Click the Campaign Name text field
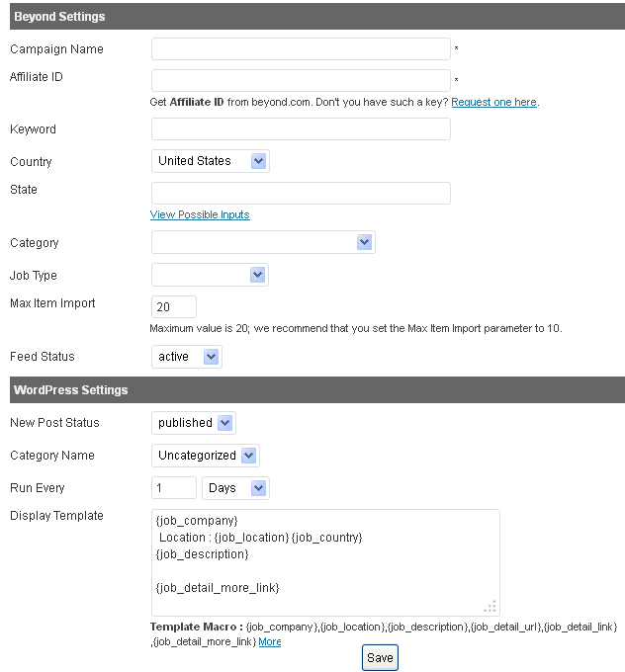 coord(301,49)
